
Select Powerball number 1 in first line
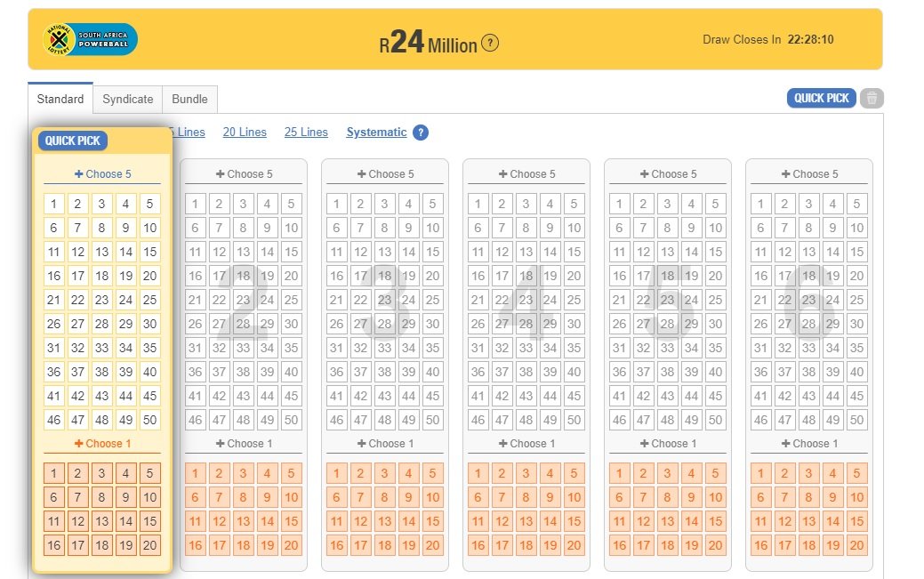[x=53, y=473]
